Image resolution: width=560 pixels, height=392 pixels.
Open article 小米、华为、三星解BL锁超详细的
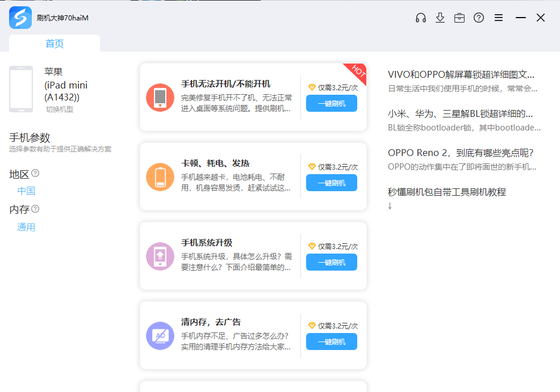[461, 114]
